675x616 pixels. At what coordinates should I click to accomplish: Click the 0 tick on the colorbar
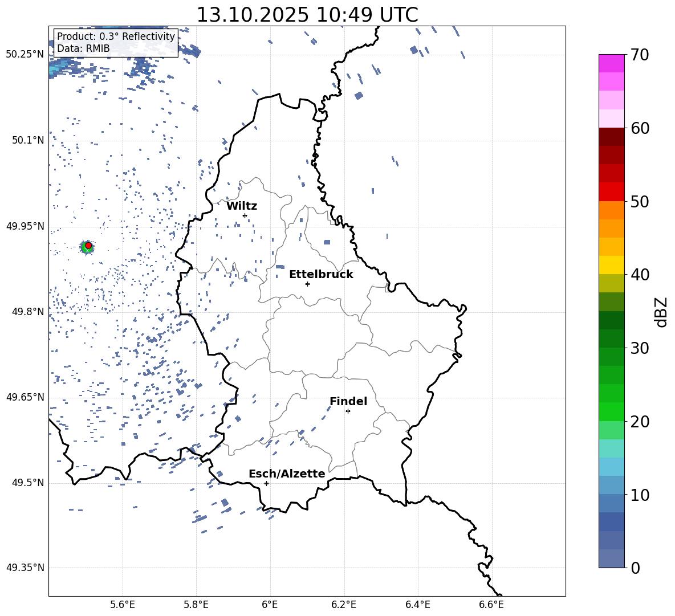click(636, 568)
